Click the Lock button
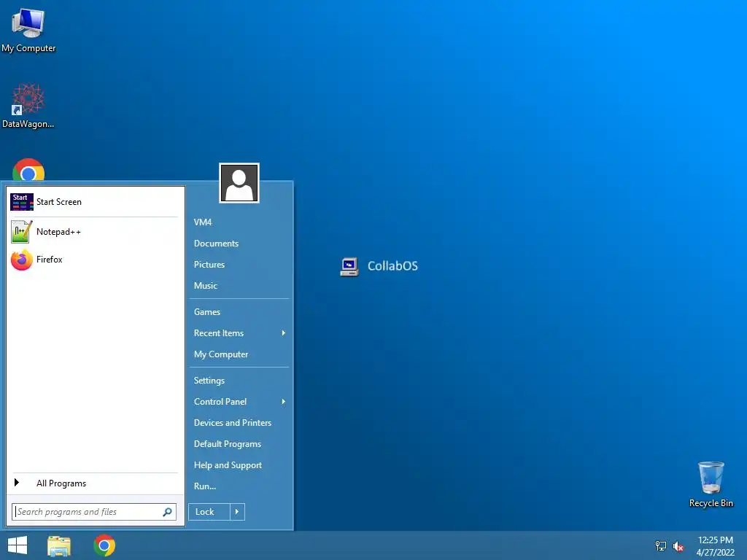The height and width of the screenshot is (560, 747). click(x=209, y=512)
